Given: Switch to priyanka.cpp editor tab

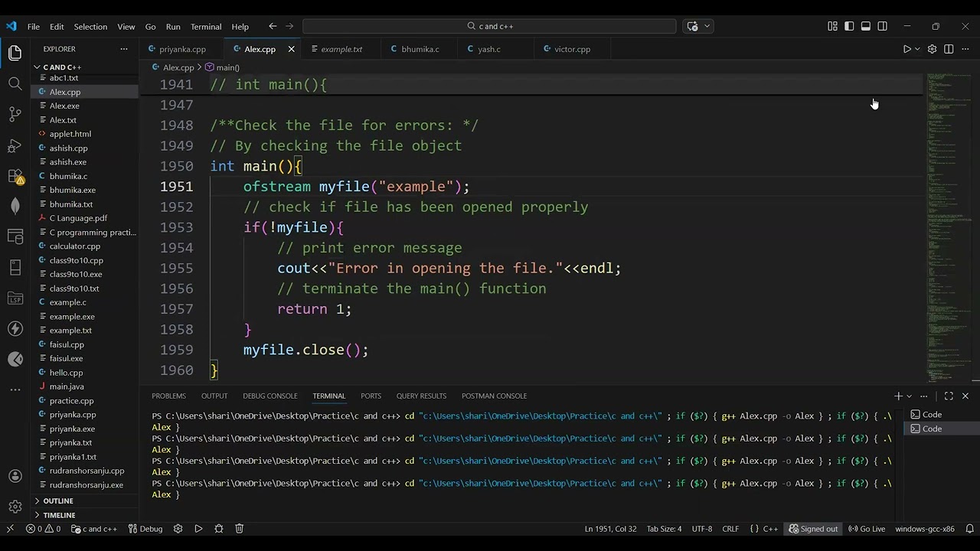Looking at the screenshot, I should (182, 49).
